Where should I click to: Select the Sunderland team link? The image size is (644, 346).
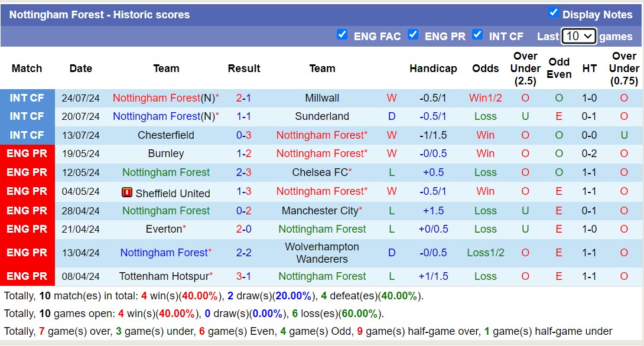322,116
